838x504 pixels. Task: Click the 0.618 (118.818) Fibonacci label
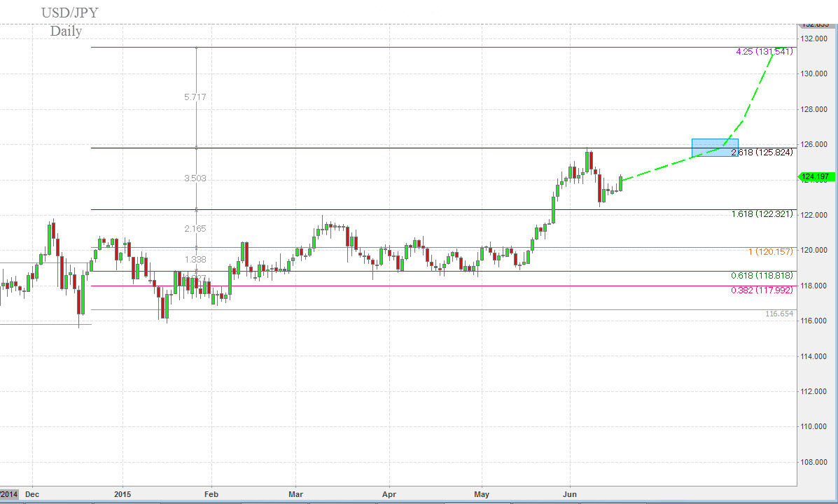[762, 276]
